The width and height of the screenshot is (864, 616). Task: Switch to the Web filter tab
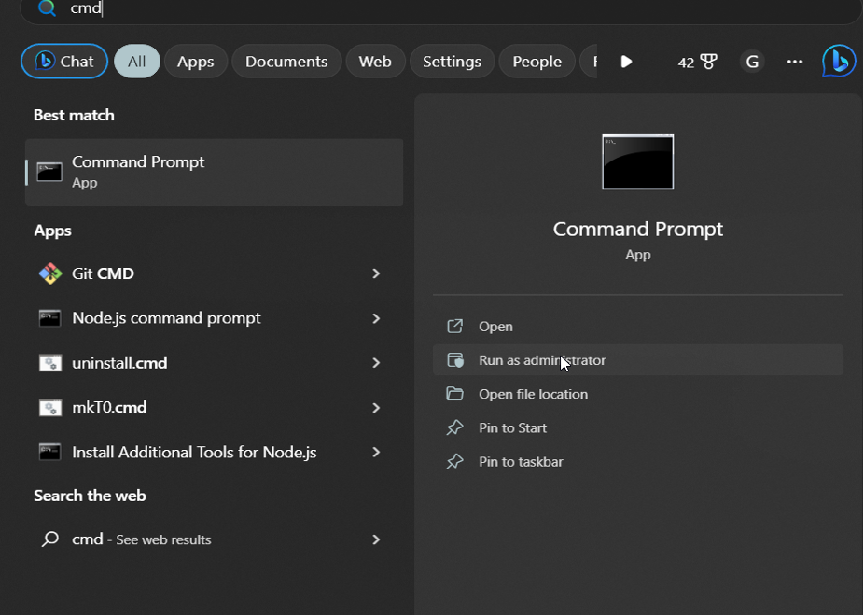click(x=375, y=62)
